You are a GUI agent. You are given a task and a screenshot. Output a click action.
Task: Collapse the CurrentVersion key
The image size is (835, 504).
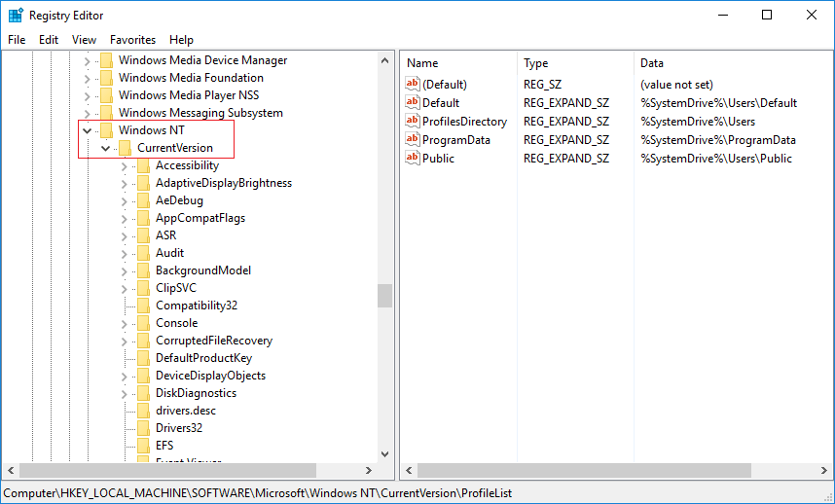click(106, 148)
